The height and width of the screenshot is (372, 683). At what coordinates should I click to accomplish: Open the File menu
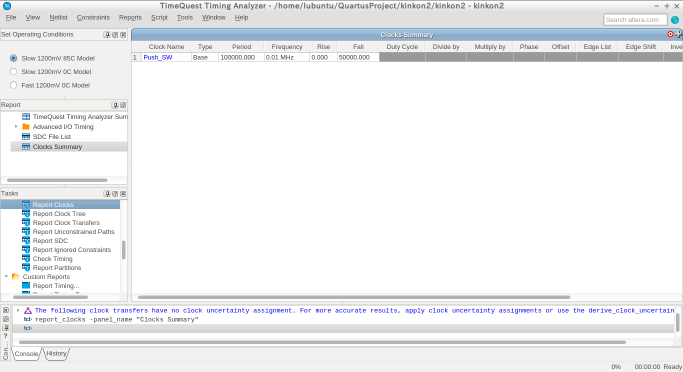pyautogui.click(x=11, y=17)
